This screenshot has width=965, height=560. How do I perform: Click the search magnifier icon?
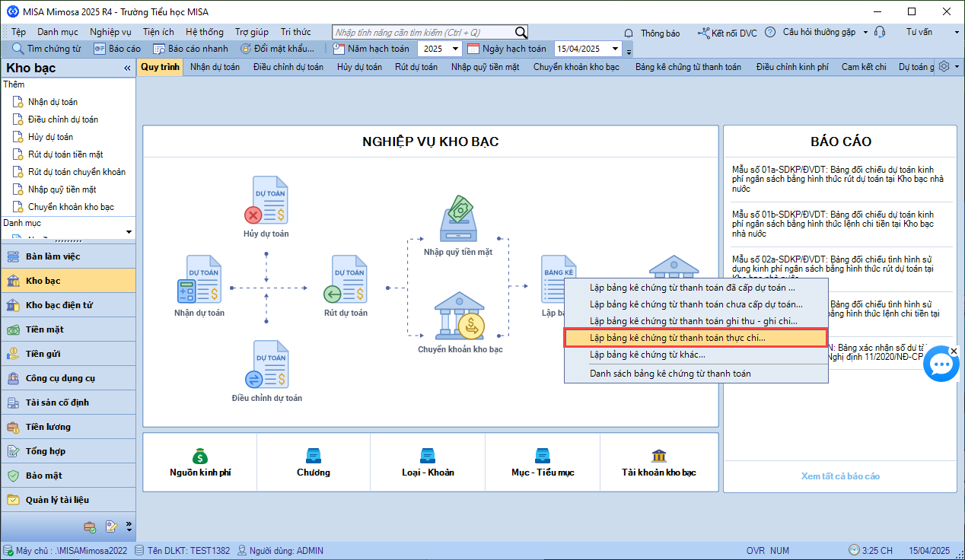pyautogui.click(x=521, y=32)
